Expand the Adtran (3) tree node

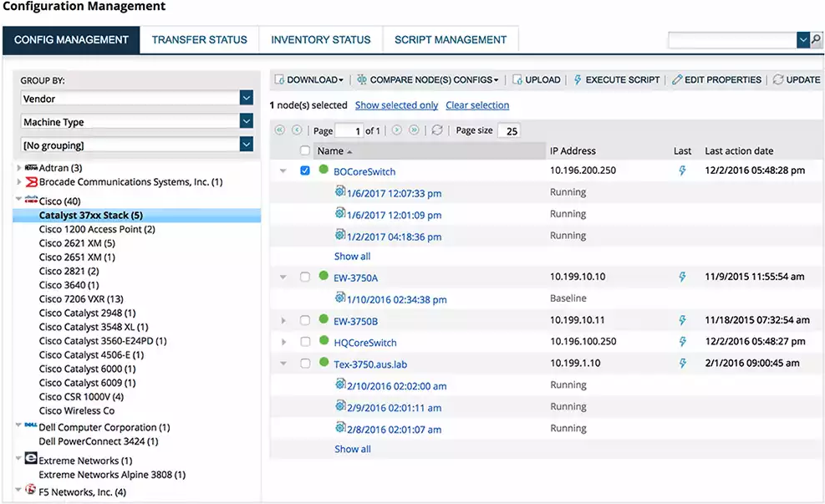pyautogui.click(x=19, y=168)
